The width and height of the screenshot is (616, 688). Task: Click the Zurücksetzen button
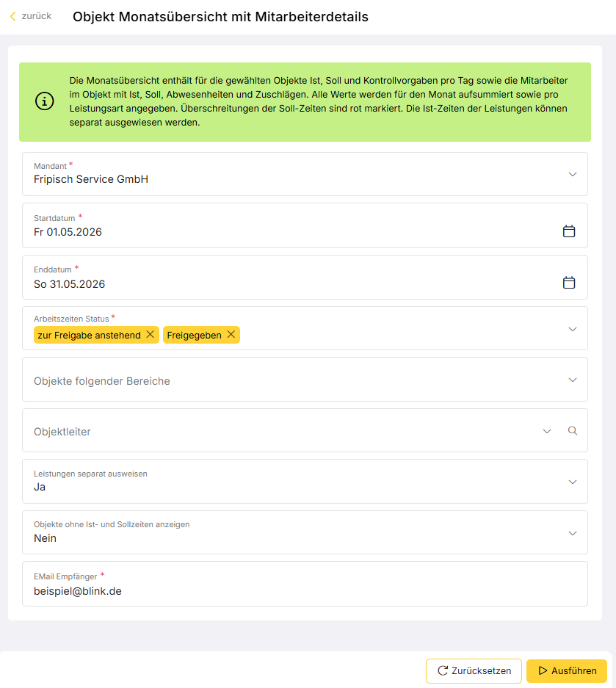tap(474, 671)
